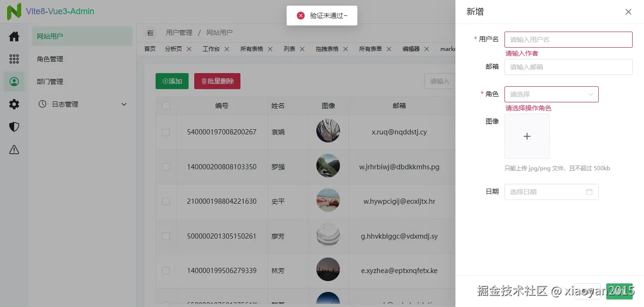The height and width of the screenshot is (307, 644).
Task: Switch to the 首页 tab
Action: (x=150, y=49)
